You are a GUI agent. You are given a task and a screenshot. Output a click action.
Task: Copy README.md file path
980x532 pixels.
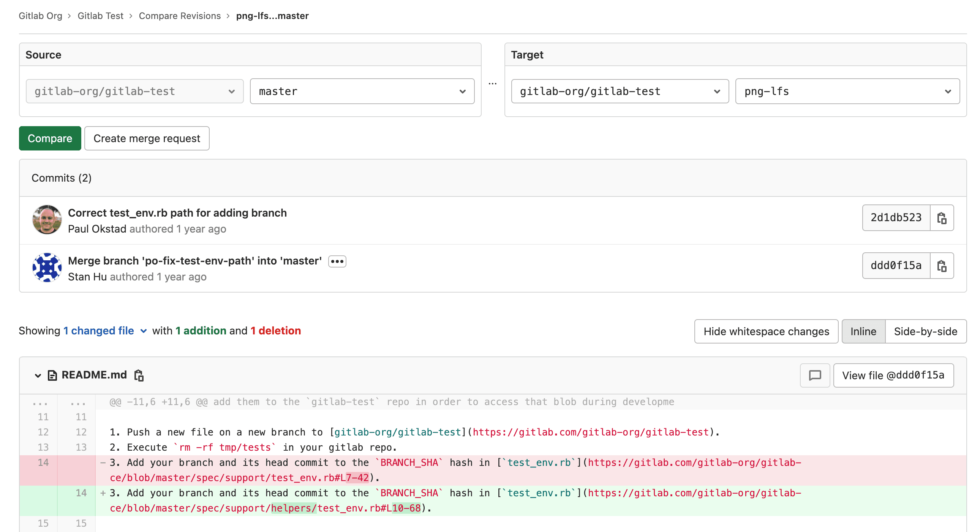click(139, 375)
